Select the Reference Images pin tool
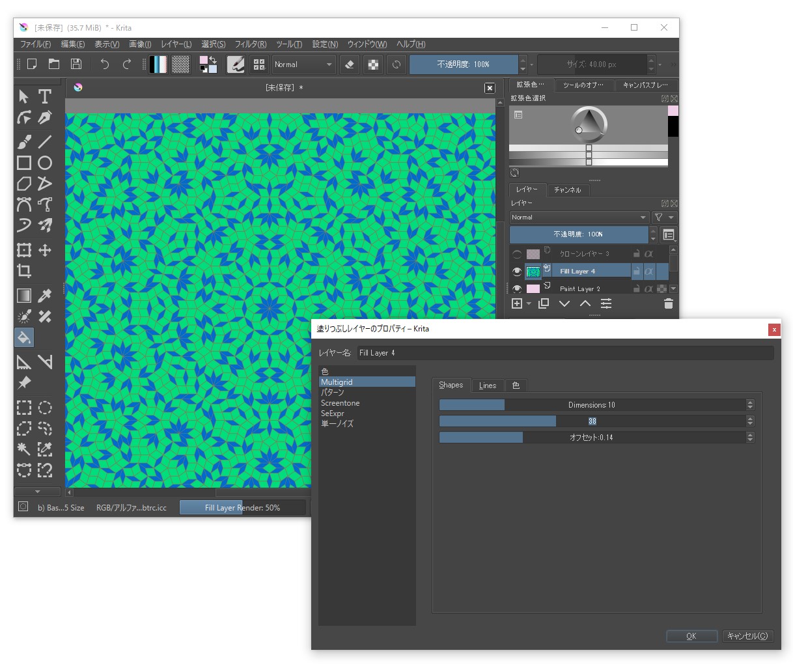The image size is (793, 672). (x=24, y=383)
